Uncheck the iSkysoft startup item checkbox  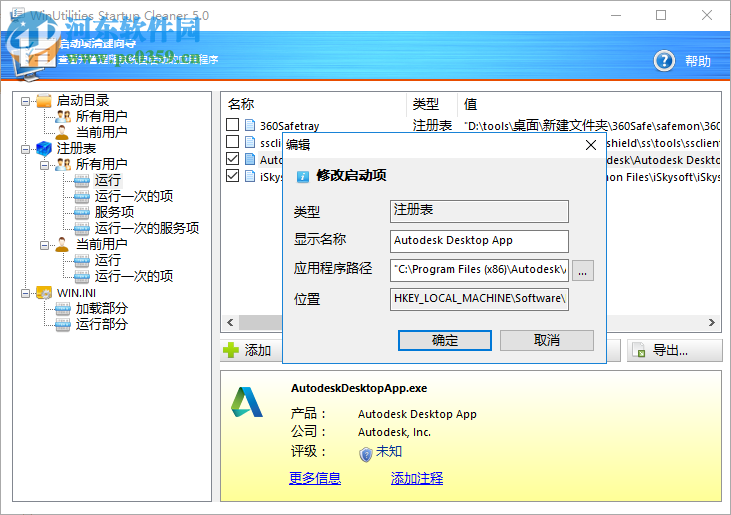tap(232, 175)
